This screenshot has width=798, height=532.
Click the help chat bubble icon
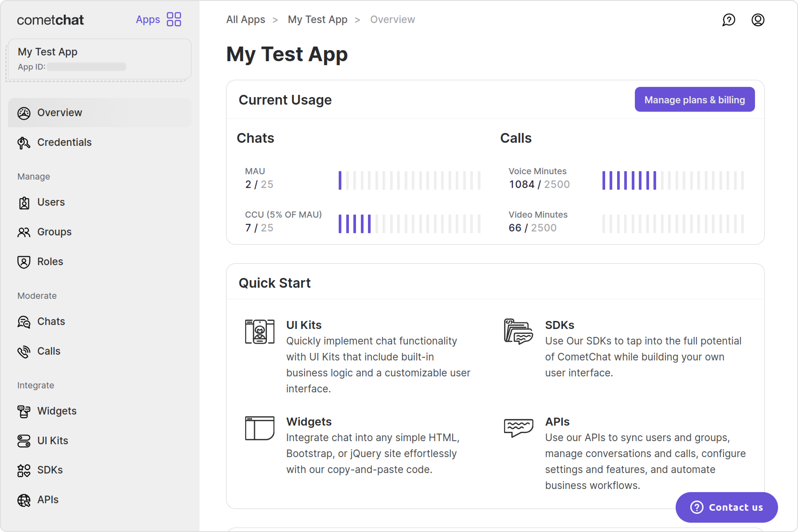tap(728, 20)
